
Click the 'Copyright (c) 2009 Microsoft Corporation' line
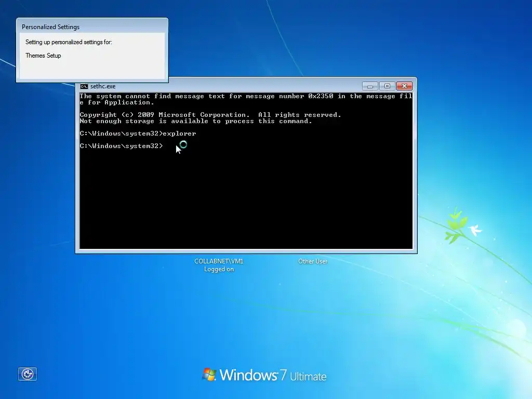click(210, 115)
